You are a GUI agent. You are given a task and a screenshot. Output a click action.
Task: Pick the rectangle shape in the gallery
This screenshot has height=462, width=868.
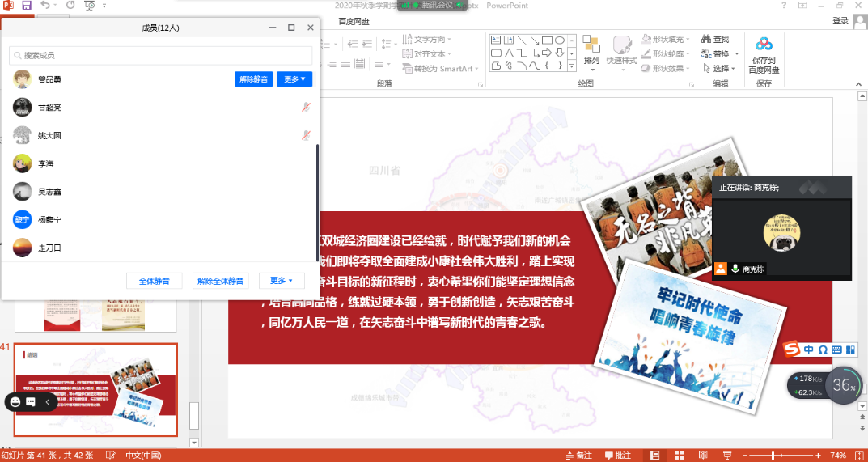point(547,40)
